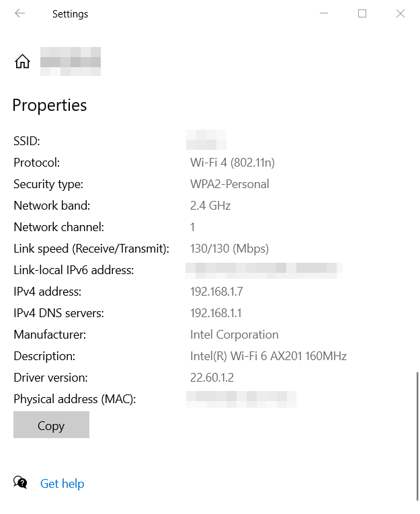The image size is (420, 514).
Task: Minimize the Settings window
Action: click(x=324, y=13)
